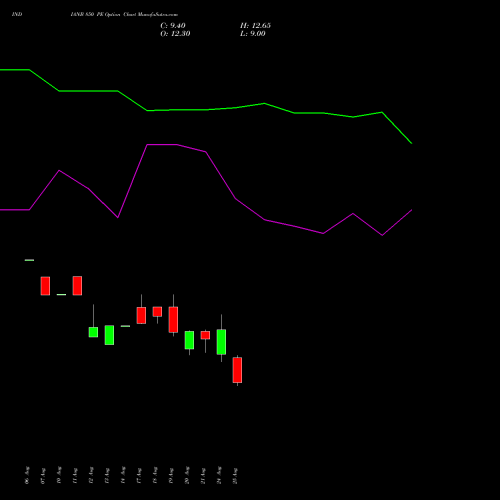Screen dimensions: 500x500
Task: Click the small red candle for 18 Aug
Action: tap(157, 312)
